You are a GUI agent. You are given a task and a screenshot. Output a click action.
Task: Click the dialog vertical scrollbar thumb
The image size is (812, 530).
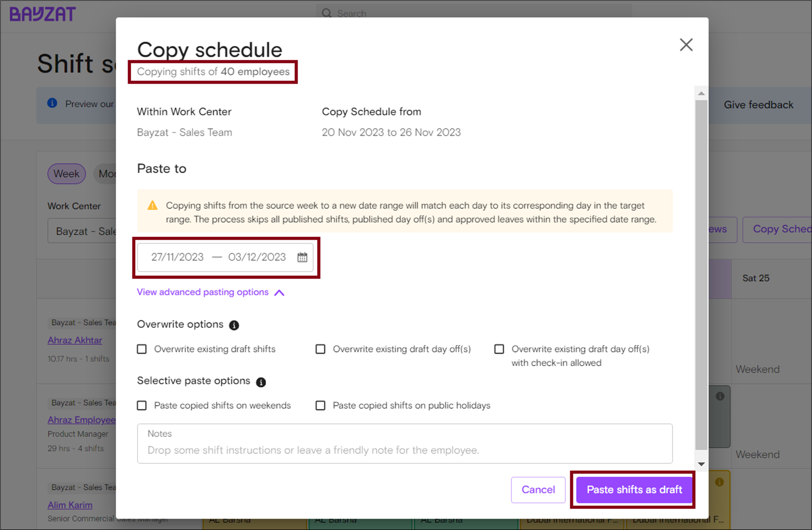click(x=701, y=275)
